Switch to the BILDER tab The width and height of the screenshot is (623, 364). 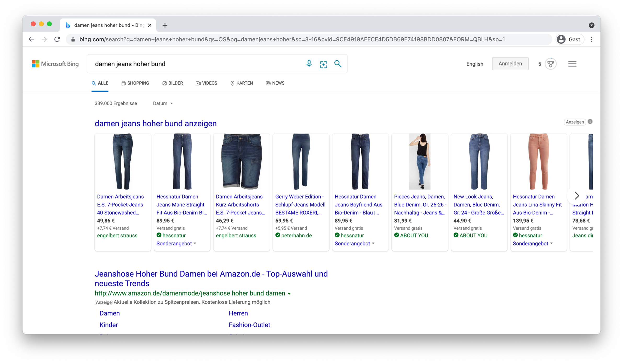173,83
